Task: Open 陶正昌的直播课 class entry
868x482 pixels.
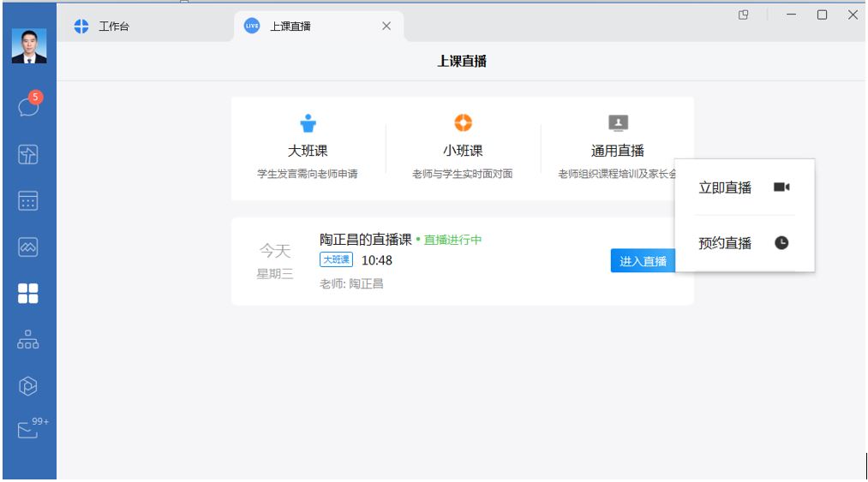Action: tap(366, 240)
